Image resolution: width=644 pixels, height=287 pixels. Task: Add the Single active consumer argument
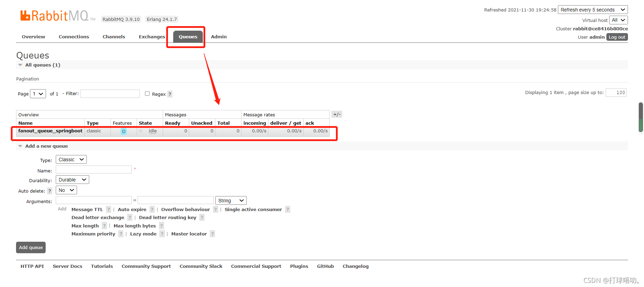click(x=253, y=209)
